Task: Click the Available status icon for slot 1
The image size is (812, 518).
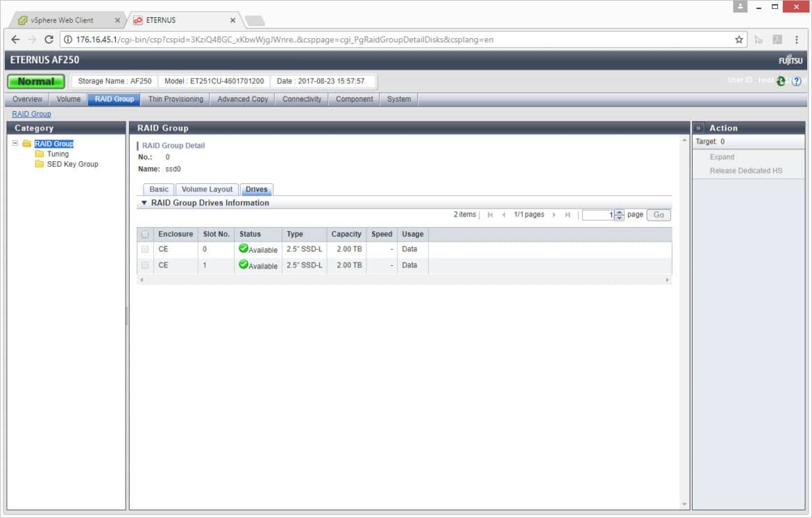Action: click(x=244, y=264)
